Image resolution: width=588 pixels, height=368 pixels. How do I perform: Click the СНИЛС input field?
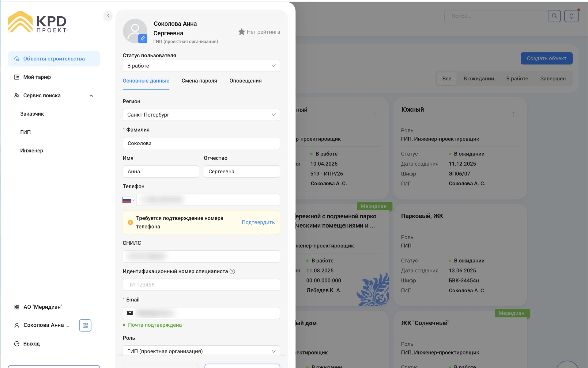(x=201, y=256)
